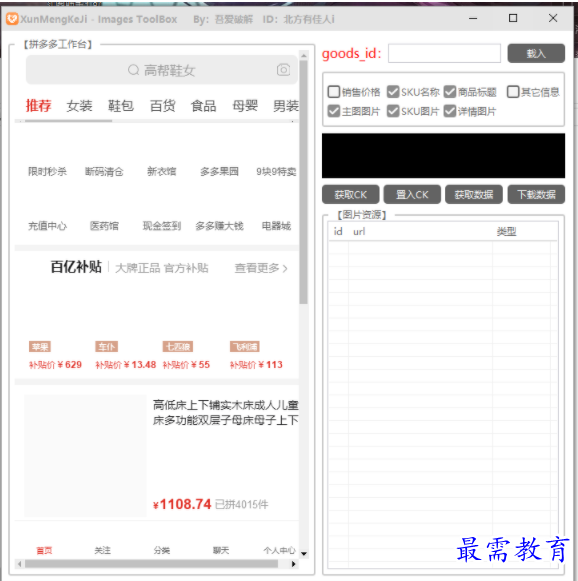
Task: Click the 置入CK button
Action: click(x=412, y=195)
